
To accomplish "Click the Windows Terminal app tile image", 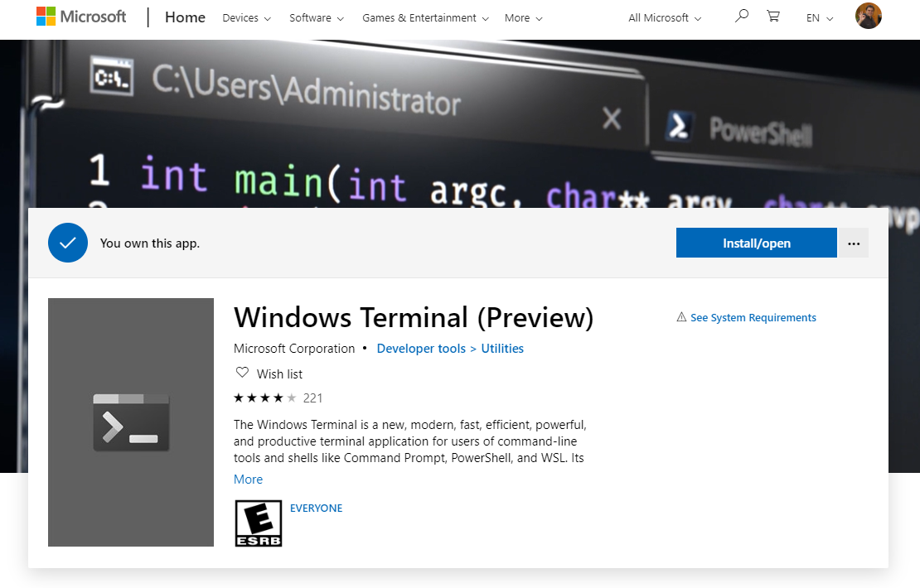I will [131, 422].
